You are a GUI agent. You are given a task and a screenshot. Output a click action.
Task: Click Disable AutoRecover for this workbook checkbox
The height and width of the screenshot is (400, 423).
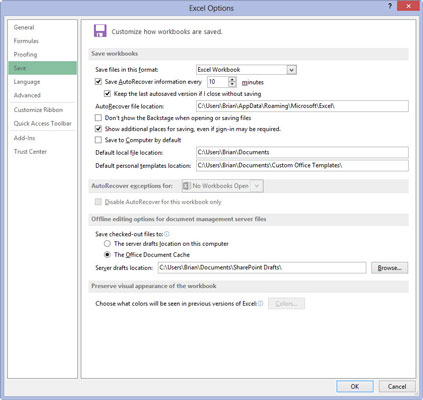tap(98, 202)
